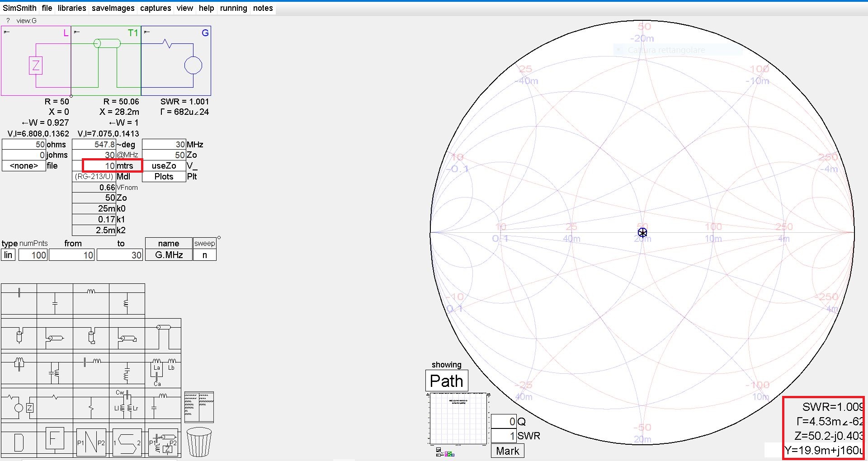
Task: Open the help menu
Action: tap(207, 8)
